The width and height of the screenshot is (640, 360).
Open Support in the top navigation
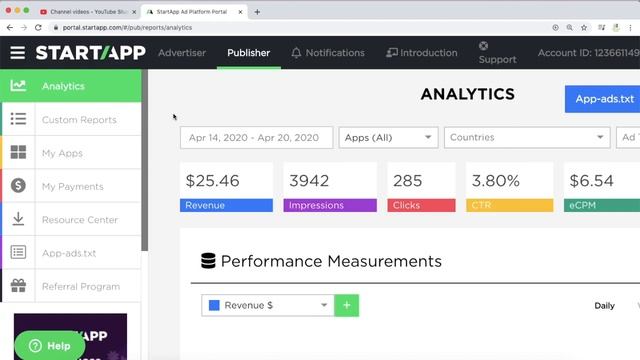click(x=497, y=53)
